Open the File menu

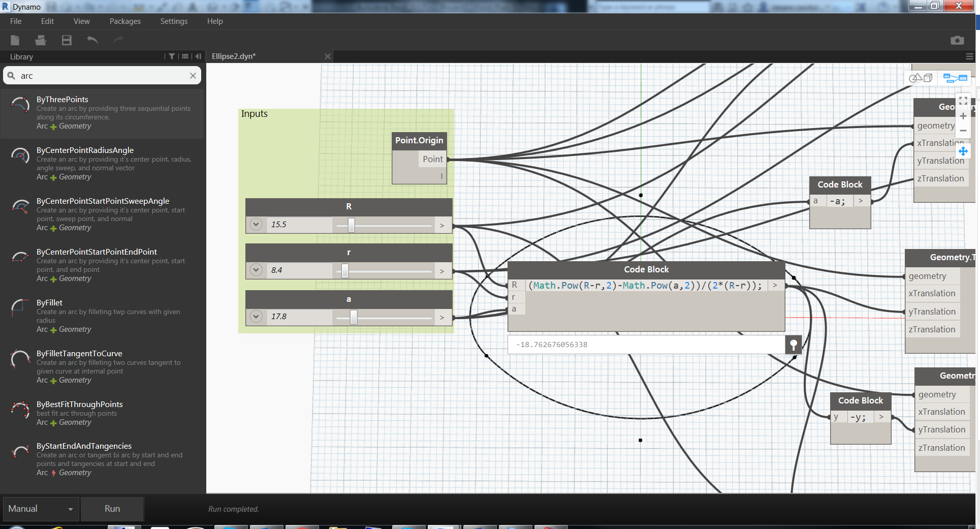(x=16, y=21)
